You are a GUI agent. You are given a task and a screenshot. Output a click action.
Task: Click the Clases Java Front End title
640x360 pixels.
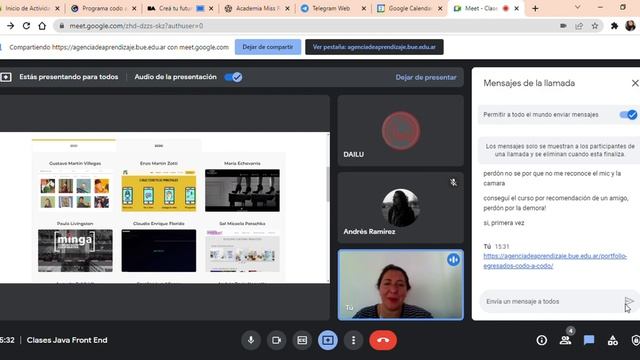[67, 340]
